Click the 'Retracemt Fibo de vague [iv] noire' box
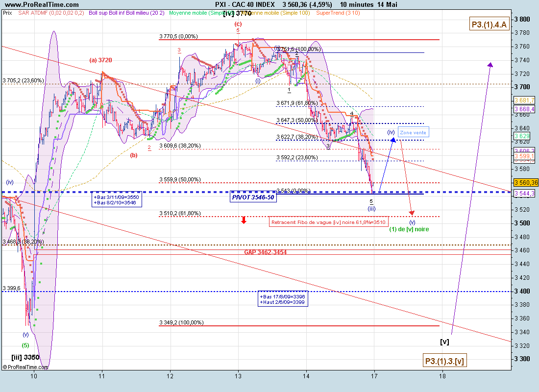 328,222
